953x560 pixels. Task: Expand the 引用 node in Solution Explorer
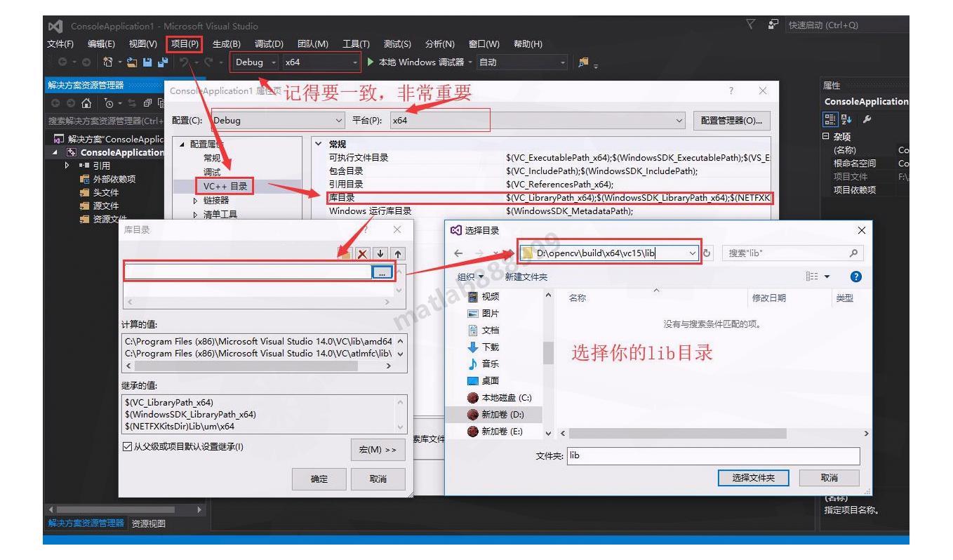click(67, 166)
